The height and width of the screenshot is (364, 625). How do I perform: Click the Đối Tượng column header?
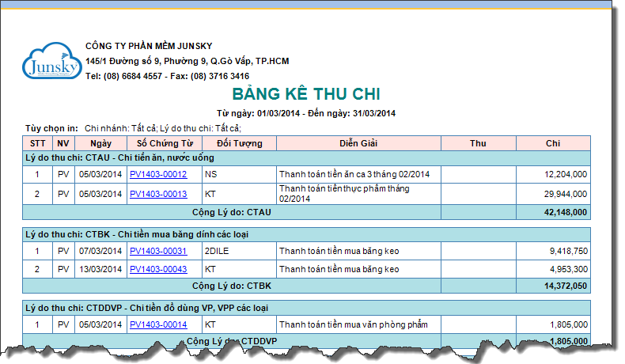tap(238, 143)
